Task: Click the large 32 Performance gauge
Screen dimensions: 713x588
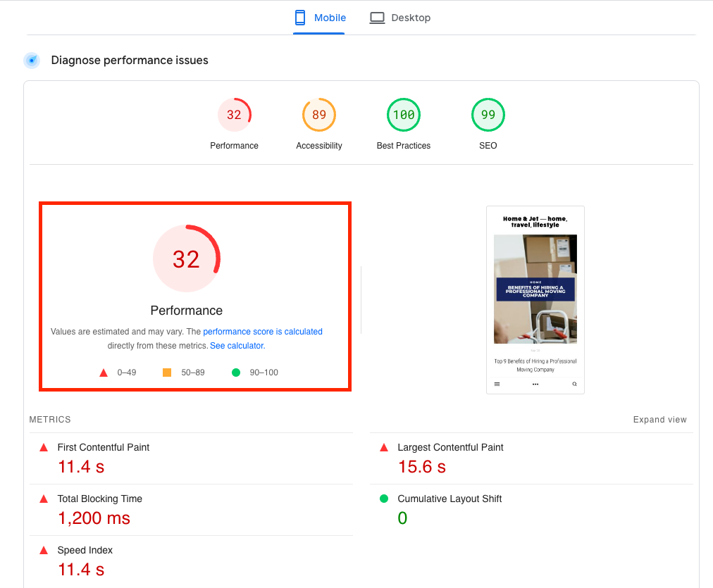Action: [187, 258]
